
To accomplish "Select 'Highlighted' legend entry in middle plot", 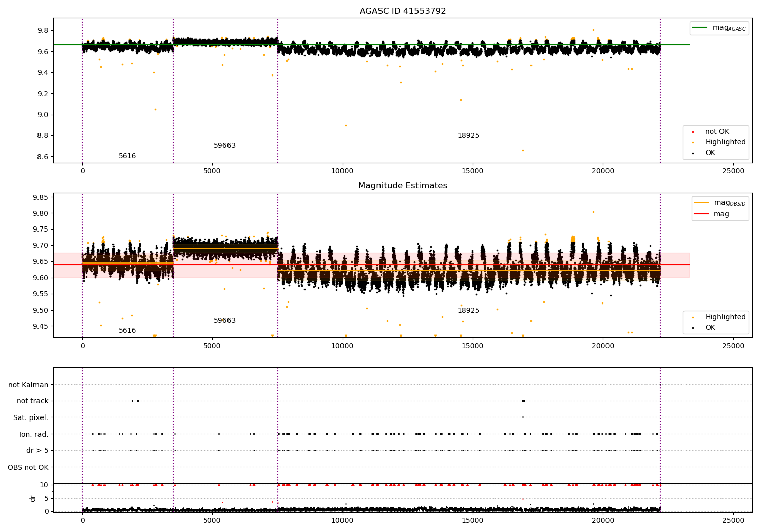I will point(726,317).
